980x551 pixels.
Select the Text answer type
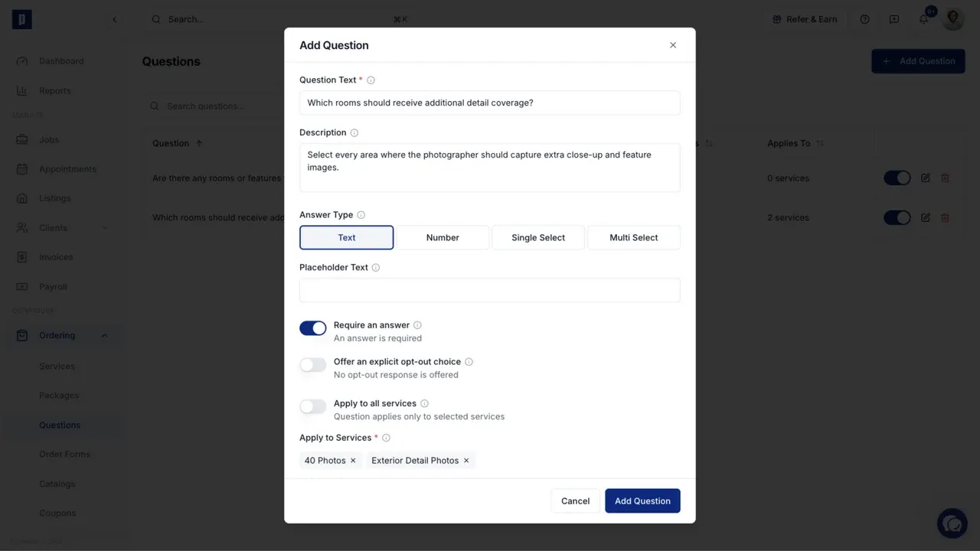pyautogui.click(x=347, y=237)
